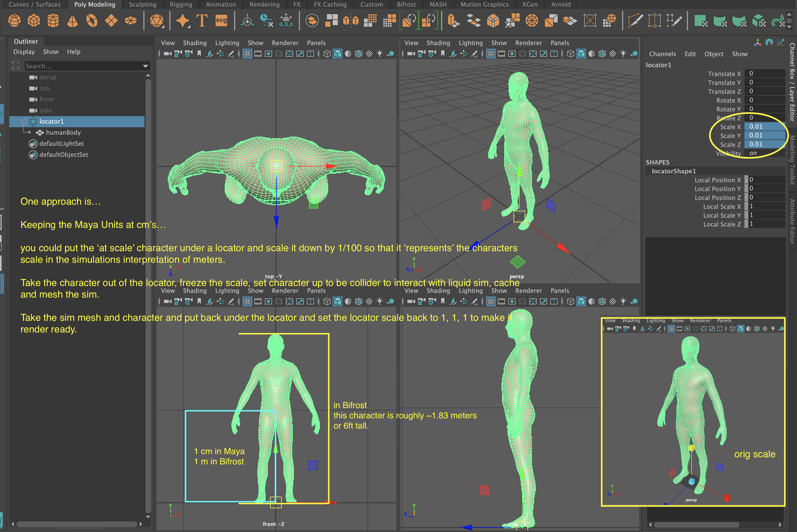
Task: Create a polygon cylinder from the shelf
Action: 53,20
